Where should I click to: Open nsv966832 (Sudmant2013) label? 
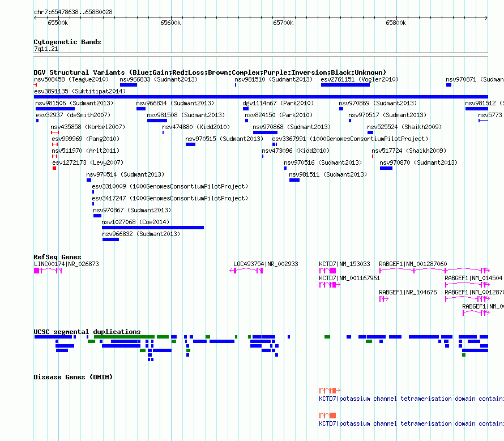coord(141,234)
